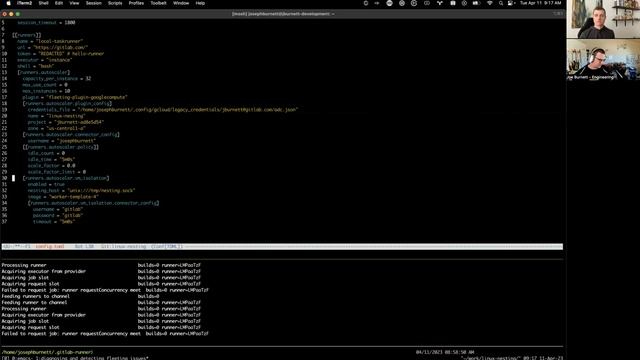Click the enabled = true line

[x=46, y=184]
